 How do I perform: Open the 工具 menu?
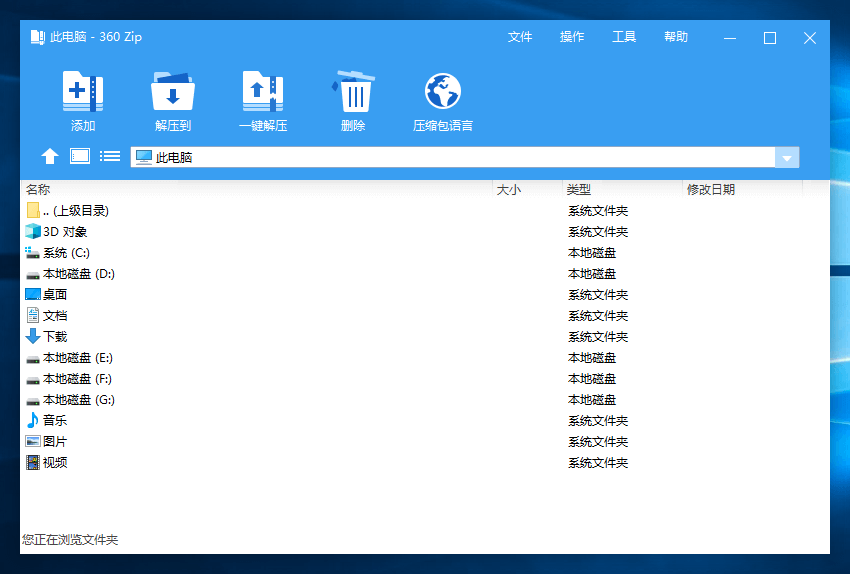pyautogui.click(x=624, y=37)
